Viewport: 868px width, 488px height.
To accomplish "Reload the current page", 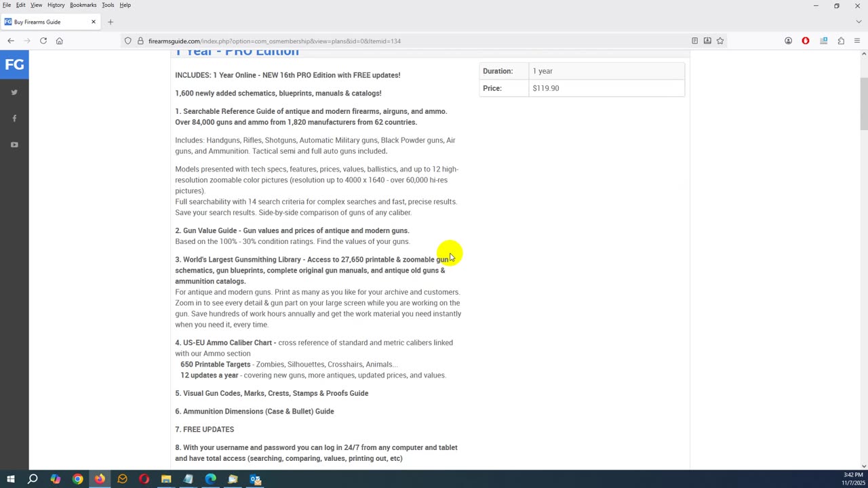I will pyautogui.click(x=43, y=41).
